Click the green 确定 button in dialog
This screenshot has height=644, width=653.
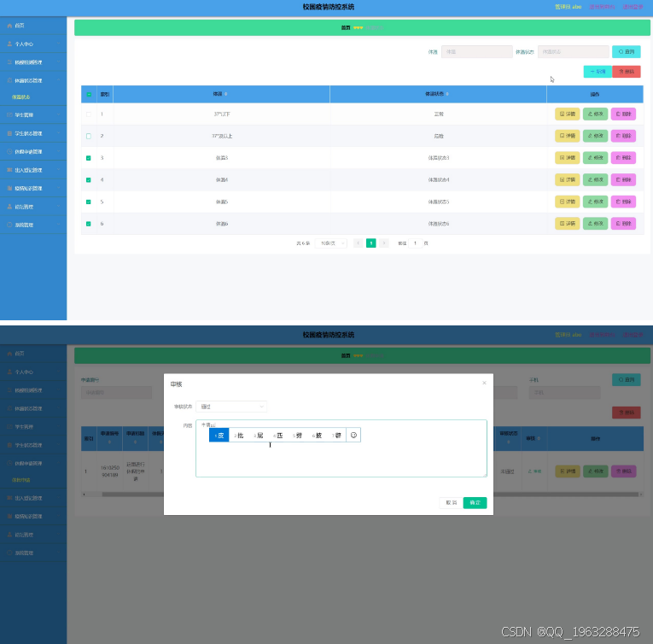tap(475, 502)
